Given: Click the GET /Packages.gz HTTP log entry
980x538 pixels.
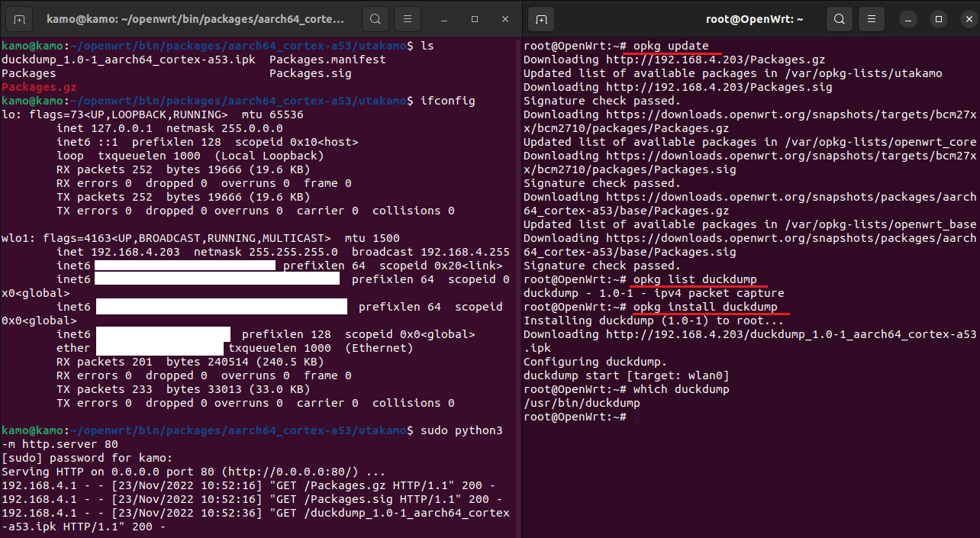Looking at the screenshot, I should point(249,485).
